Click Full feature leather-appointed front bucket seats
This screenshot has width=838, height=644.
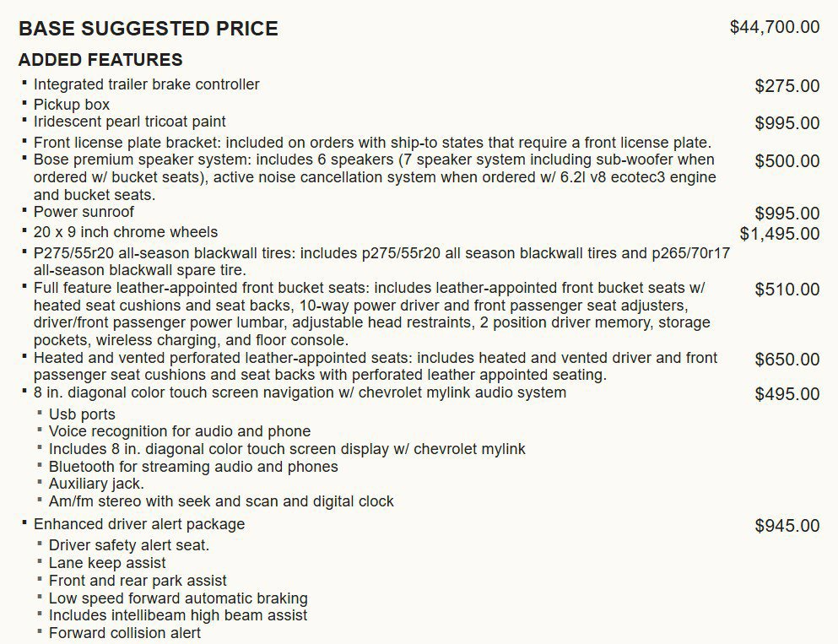coord(371,314)
